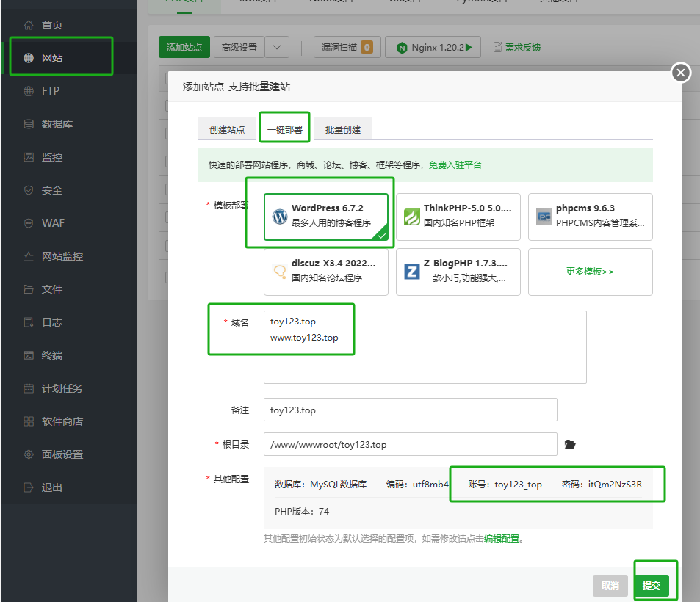Click the database icon beside 数据库
700x602 pixels.
[x=29, y=124]
